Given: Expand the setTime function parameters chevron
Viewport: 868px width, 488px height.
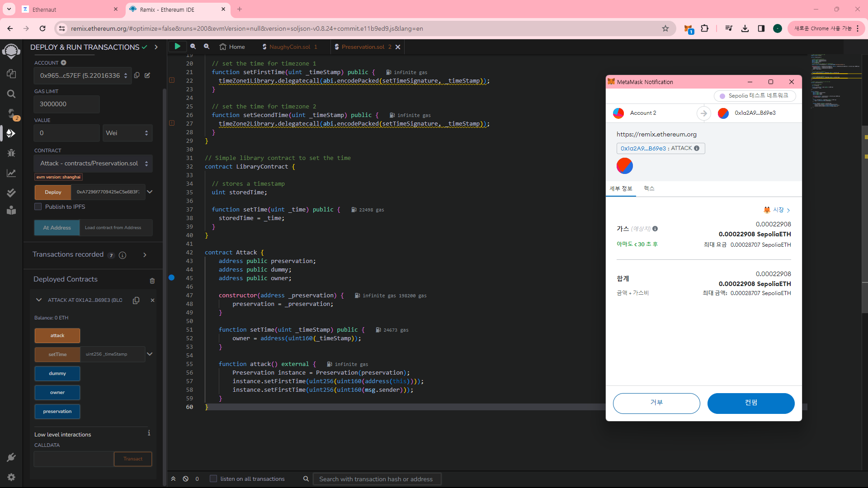Looking at the screenshot, I should [x=150, y=354].
